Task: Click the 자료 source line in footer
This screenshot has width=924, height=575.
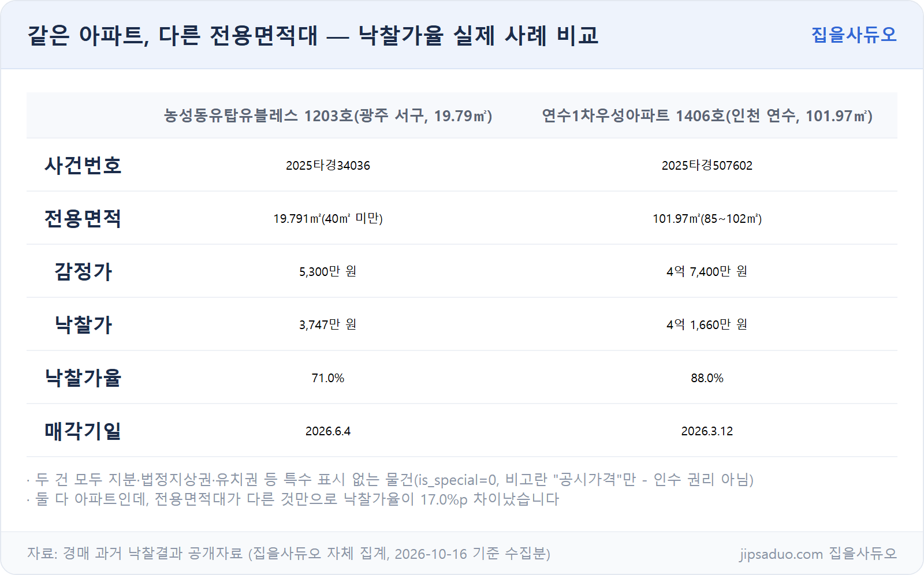Action: [x=289, y=554]
